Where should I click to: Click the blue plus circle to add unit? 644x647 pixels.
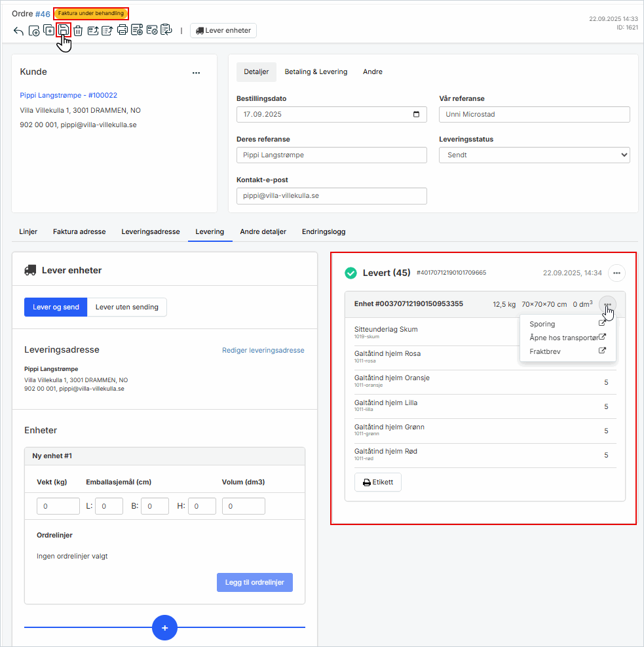[x=164, y=627]
